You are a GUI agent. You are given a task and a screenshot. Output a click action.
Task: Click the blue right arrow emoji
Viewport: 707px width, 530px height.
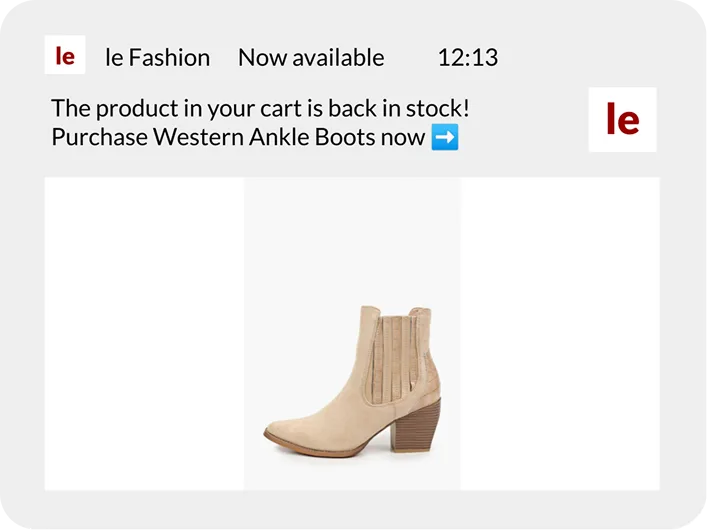pos(445,137)
